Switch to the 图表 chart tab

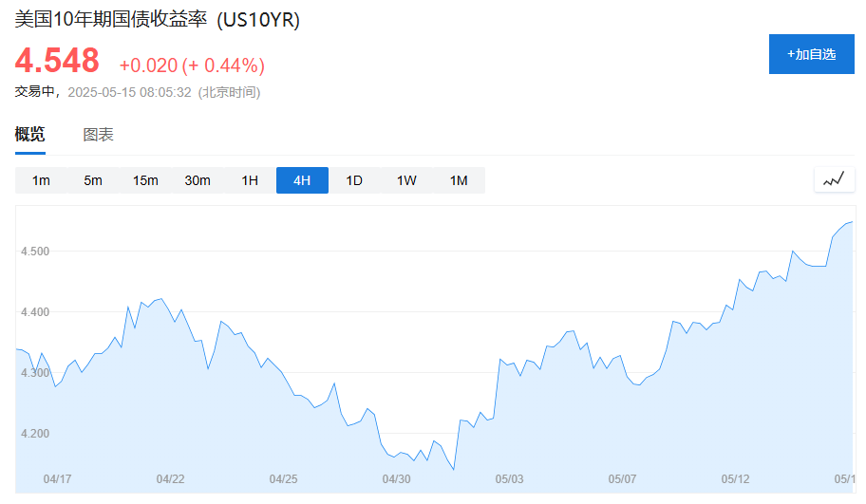(99, 135)
